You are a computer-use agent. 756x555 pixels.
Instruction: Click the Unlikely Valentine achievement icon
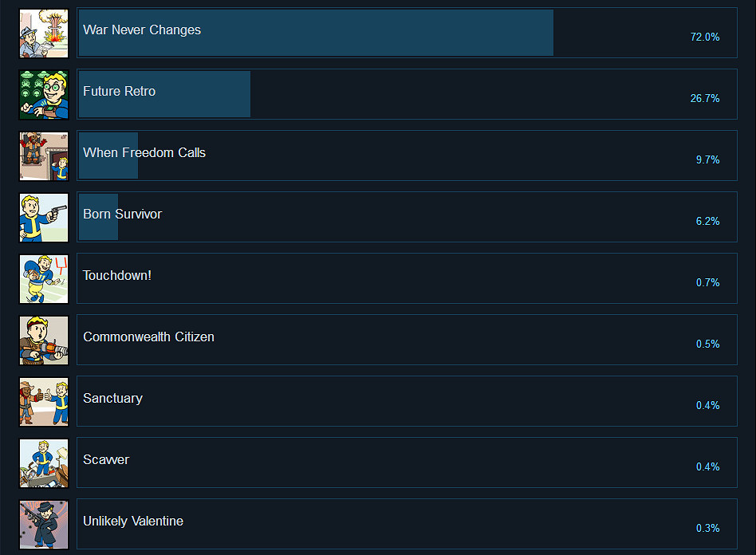click(x=44, y=525)
